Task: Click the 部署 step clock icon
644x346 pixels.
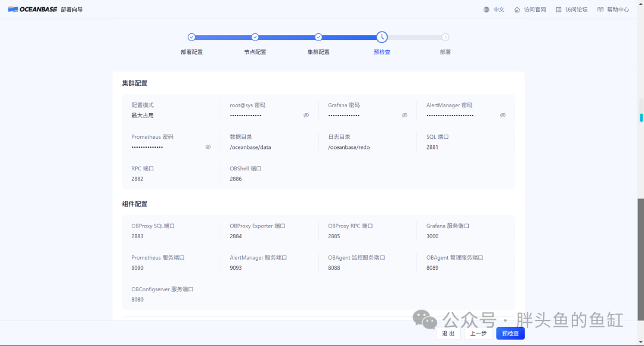Action: pyautogui.click(x=445, y=38)
